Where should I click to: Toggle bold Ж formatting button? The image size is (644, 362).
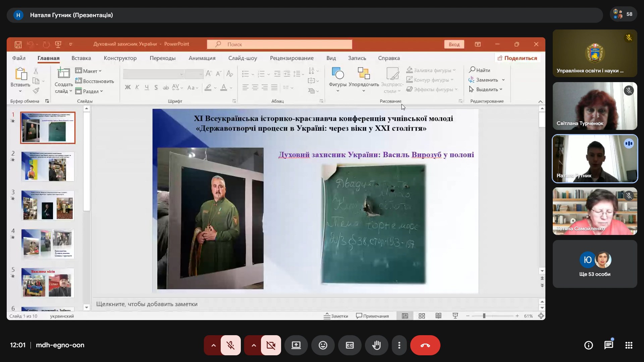pyautogui.click(x=127, y=87)
